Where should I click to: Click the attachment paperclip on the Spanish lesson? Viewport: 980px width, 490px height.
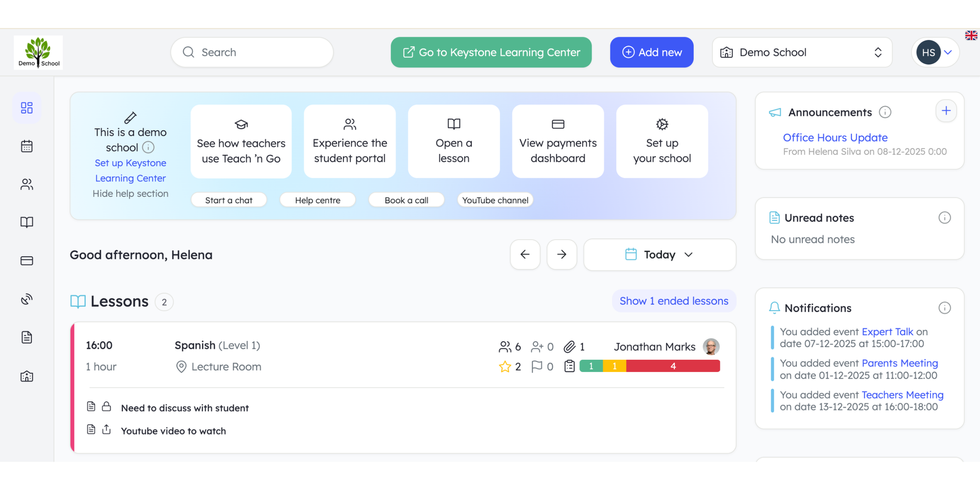[x=570, y=346]
